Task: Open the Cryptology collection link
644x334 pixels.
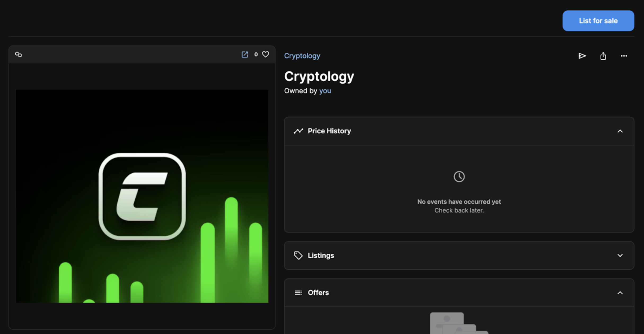Action: (x=302, y=56)
